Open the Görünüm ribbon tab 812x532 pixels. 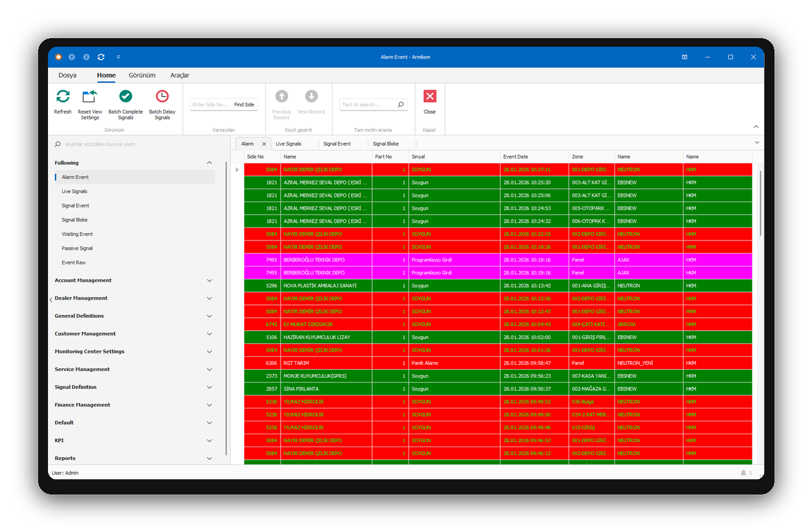coord(142,75)
